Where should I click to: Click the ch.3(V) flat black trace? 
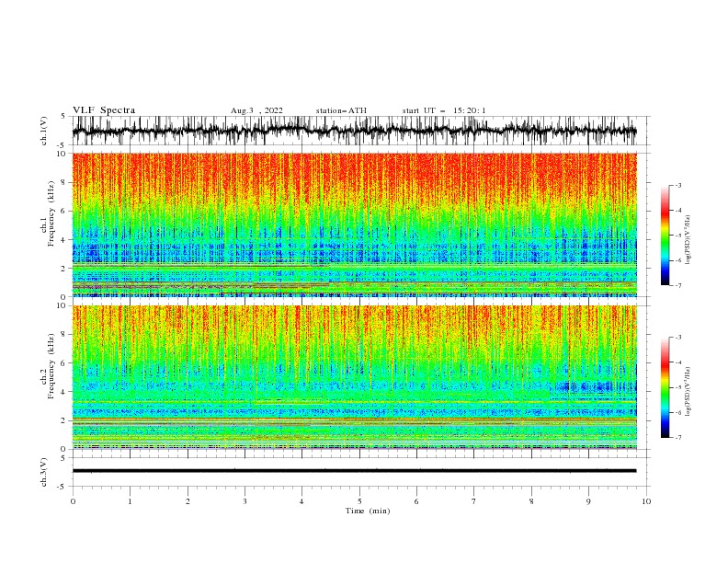pos(354,471)
